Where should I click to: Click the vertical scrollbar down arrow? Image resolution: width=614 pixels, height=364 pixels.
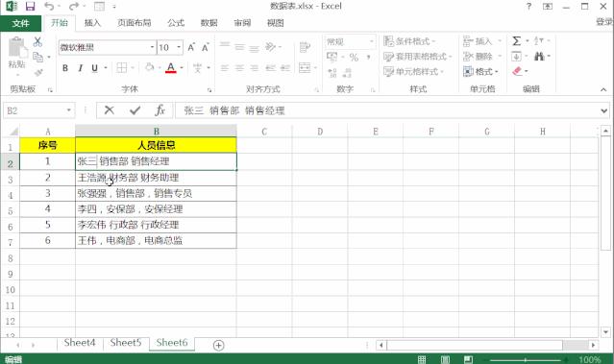point(605,332)
